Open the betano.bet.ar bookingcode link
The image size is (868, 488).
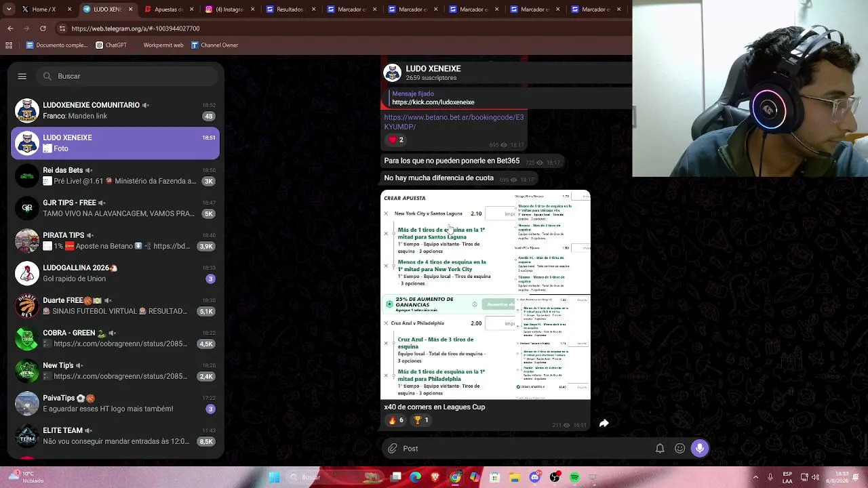tap(454, 122)
